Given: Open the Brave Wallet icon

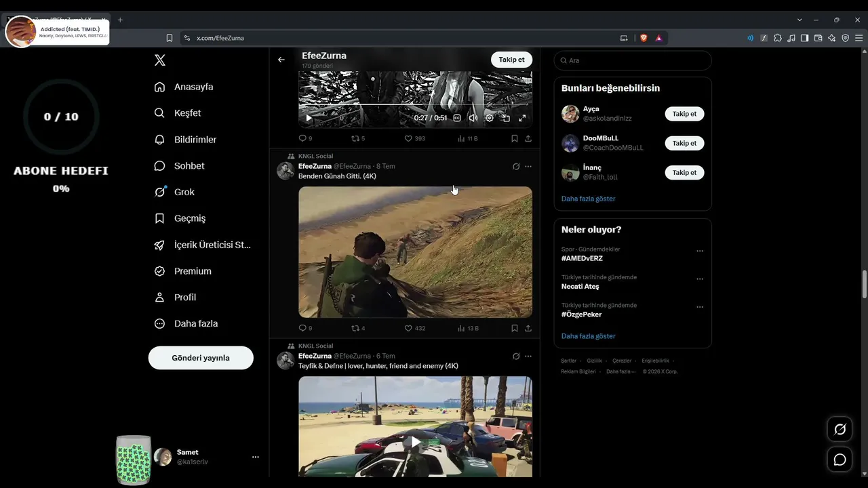Looking at the screenshot, I should pyautogui.click(x=818, y=38).
